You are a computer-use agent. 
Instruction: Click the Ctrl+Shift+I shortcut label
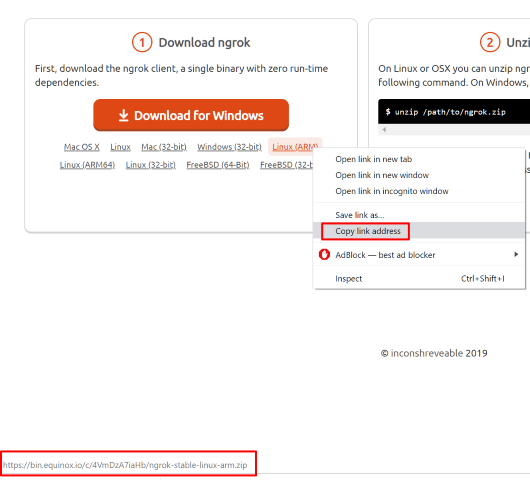483,279
